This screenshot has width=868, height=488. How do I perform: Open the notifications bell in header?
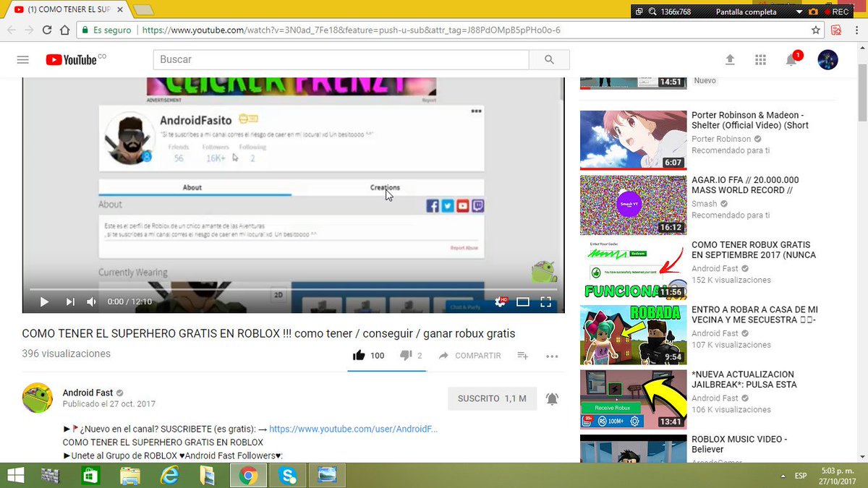(791, 60)
